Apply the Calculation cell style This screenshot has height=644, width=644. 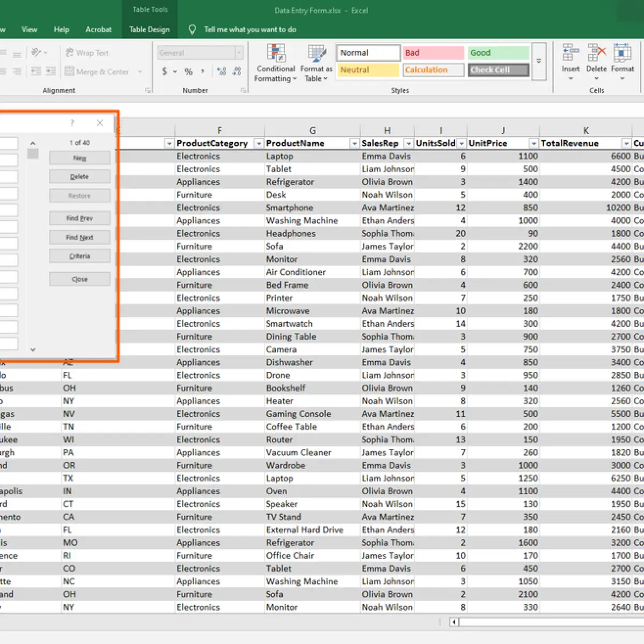pyautogui.click(x=433, y=70)
